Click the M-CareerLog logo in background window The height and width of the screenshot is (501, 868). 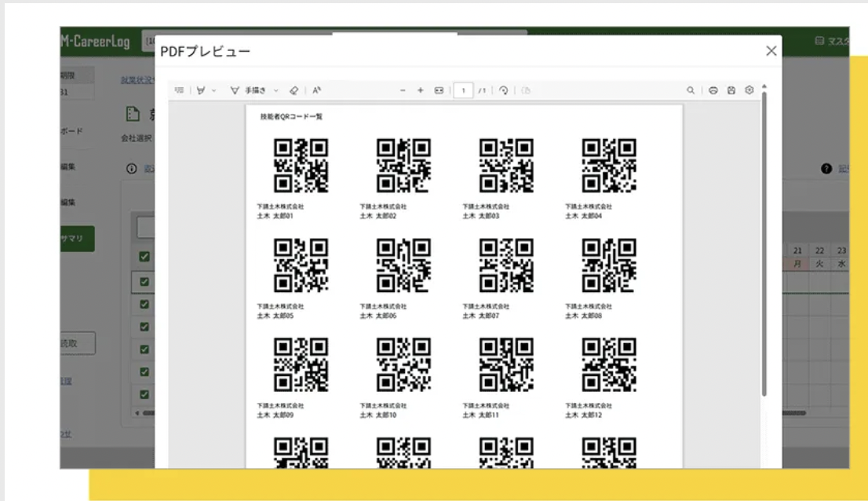point(95,42)
